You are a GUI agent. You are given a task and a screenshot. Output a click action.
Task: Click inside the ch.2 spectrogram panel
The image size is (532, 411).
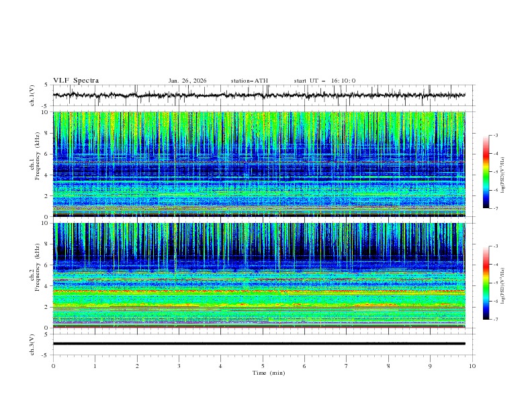pyautogui.click(x=259, y=275)
